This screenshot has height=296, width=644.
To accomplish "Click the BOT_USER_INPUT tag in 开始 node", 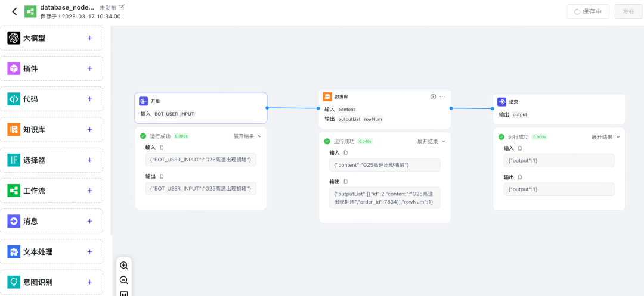I will tap(174, 114).
